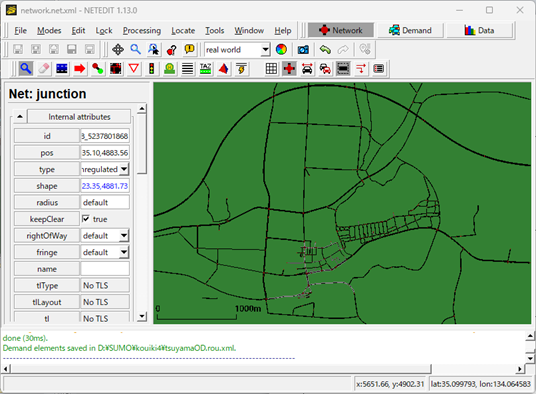Screen dimensions: 536x394
Task: Open the File menu
Action: coord(21,30)
